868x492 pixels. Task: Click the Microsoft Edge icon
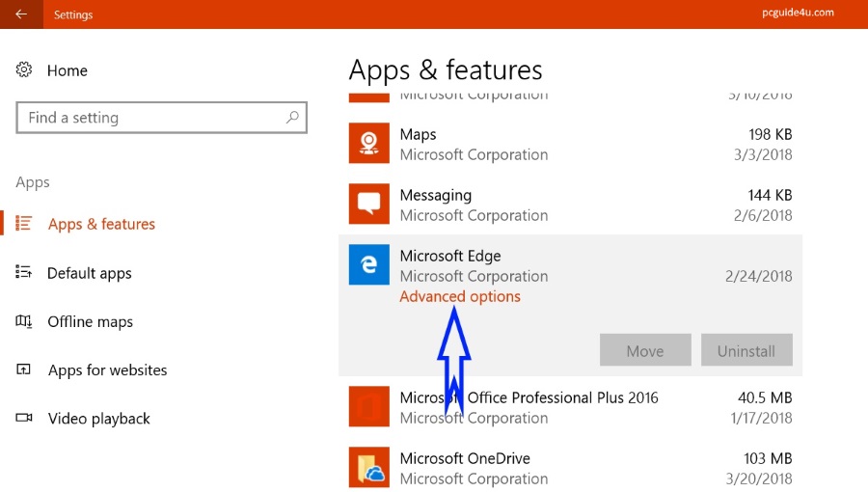click(368, 265)
